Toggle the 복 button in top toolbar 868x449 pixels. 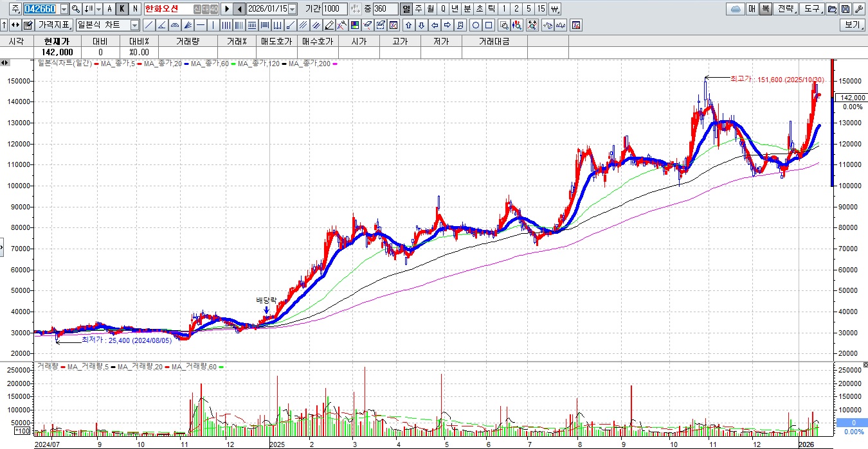click(766, 9)
